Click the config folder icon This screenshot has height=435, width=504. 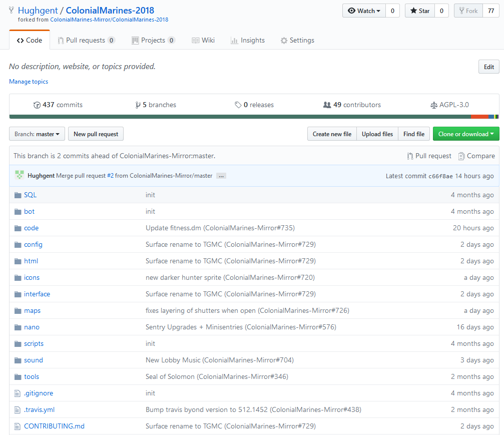(x=18, y=245)
